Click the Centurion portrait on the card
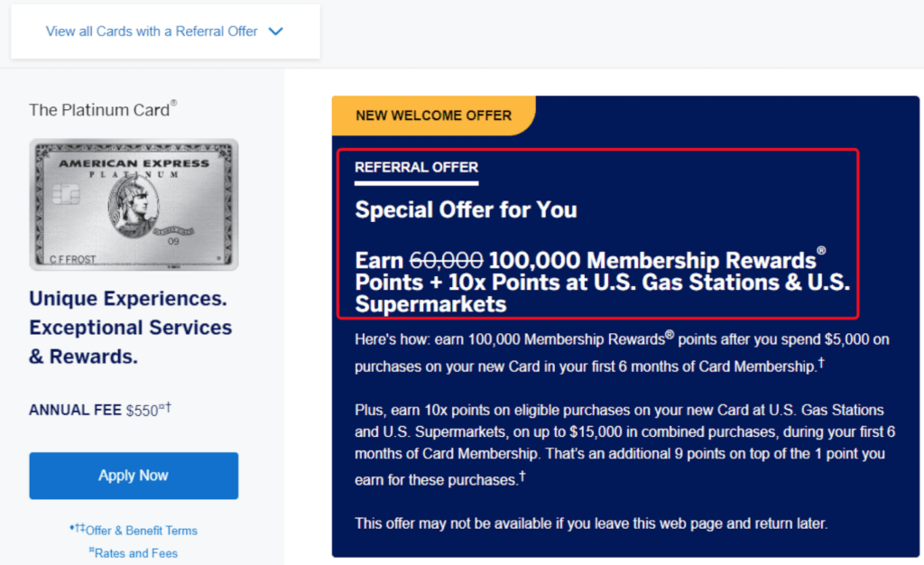This screenshot has height=565, width=924. [134, 204]
